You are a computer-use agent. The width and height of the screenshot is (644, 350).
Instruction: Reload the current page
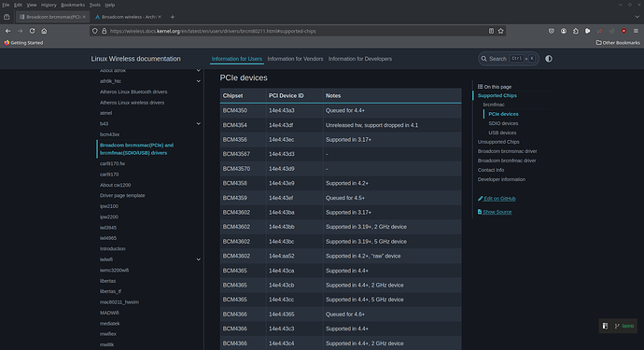[32, 31]
